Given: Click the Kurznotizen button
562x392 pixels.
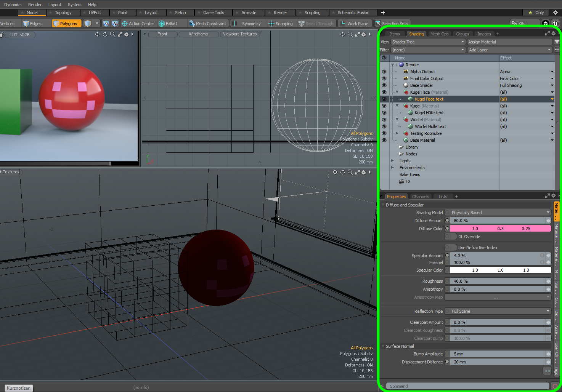Looking at the screenshot, I should (x=19, y=388).
